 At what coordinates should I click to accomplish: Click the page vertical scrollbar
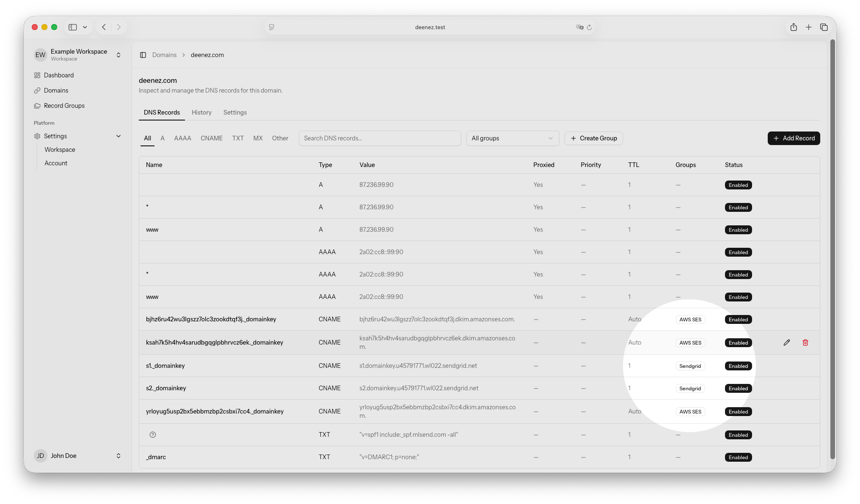pos(832,249)
